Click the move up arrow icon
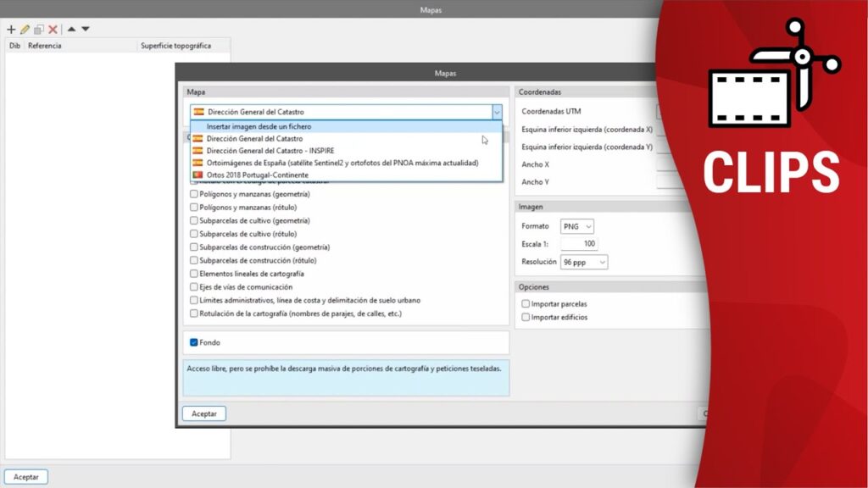868x488 pixels. point(71,29)
